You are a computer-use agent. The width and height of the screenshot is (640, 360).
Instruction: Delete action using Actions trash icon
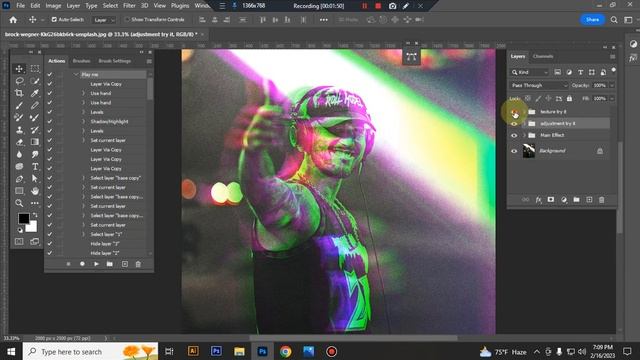138,264
